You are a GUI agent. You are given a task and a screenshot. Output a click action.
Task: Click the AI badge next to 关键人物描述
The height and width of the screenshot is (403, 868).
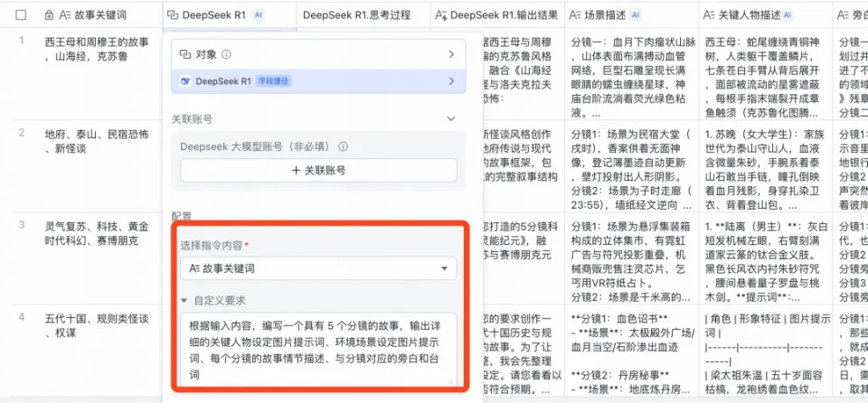pos(788,15)
